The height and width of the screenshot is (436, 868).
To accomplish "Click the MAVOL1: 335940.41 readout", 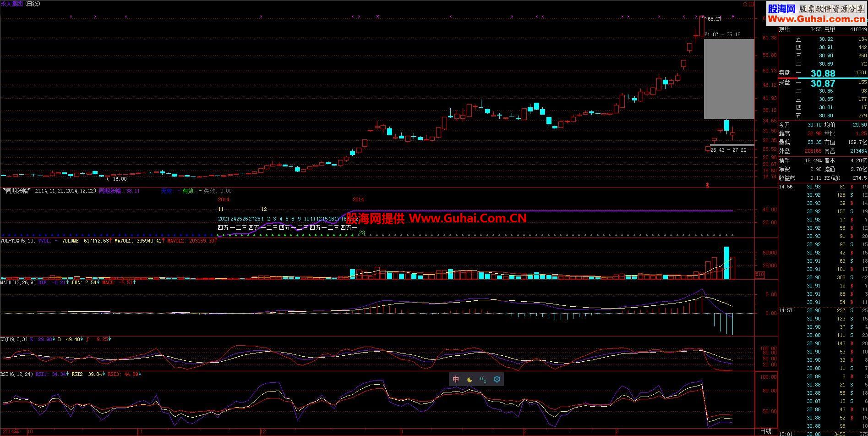I will [x=138, y=240].
